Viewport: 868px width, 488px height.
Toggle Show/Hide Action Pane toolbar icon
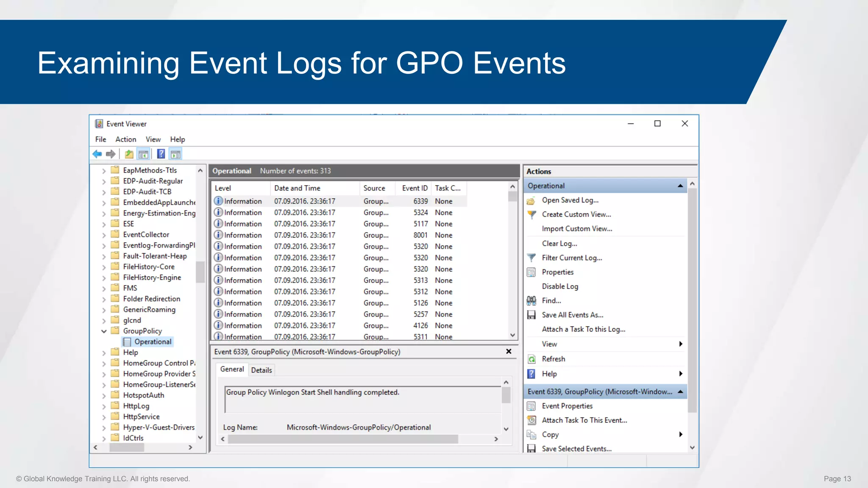[x=175, y=154]
